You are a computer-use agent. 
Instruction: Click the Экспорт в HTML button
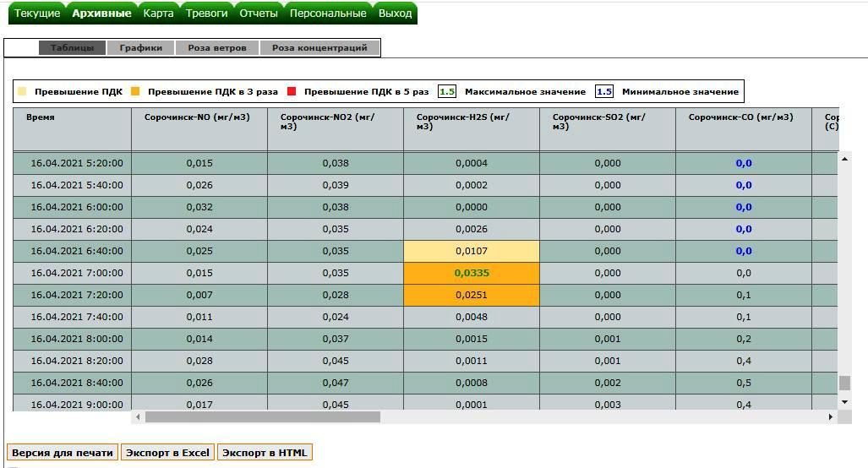pos(265,453)
